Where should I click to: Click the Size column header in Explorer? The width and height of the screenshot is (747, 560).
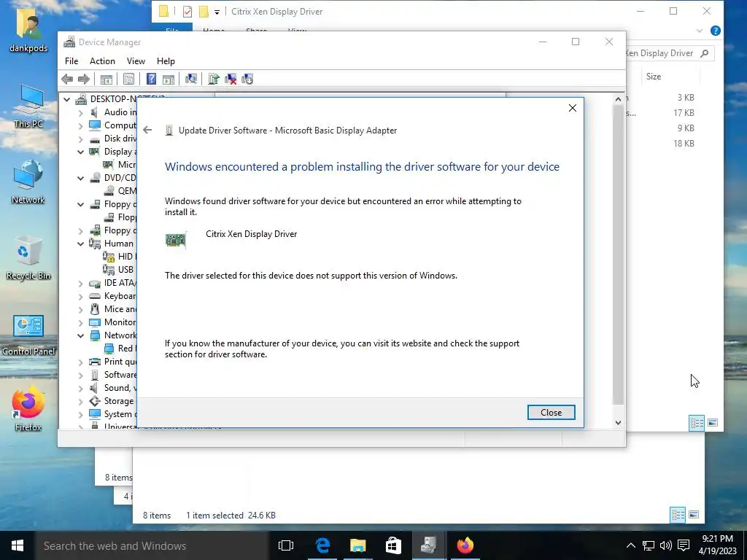coord(654,76)
